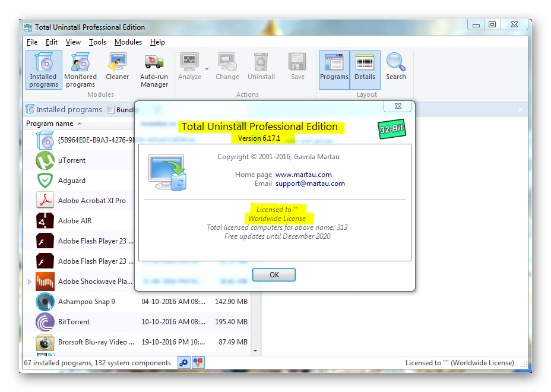
Task: Click the Analyze toolbar button
Action: (x=189, y=67)
